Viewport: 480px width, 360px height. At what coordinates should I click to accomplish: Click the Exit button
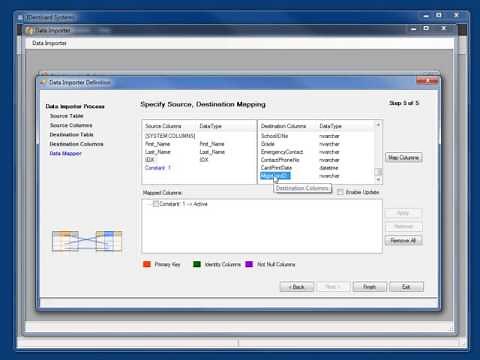[406, 287]
